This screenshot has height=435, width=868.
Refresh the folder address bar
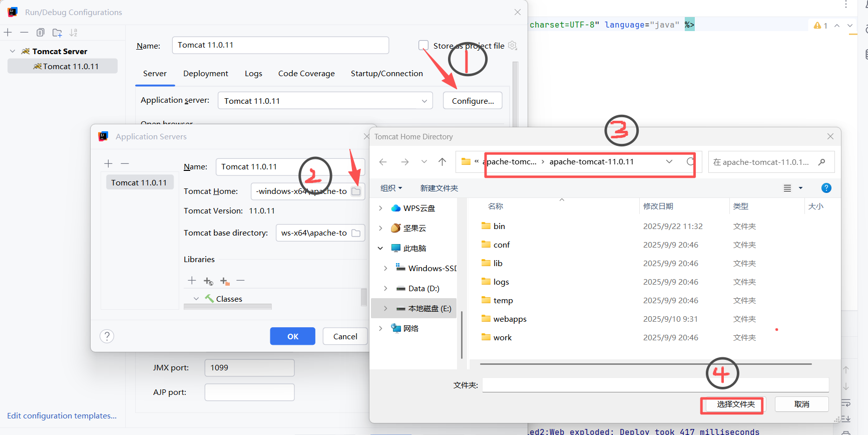(690, 161)
